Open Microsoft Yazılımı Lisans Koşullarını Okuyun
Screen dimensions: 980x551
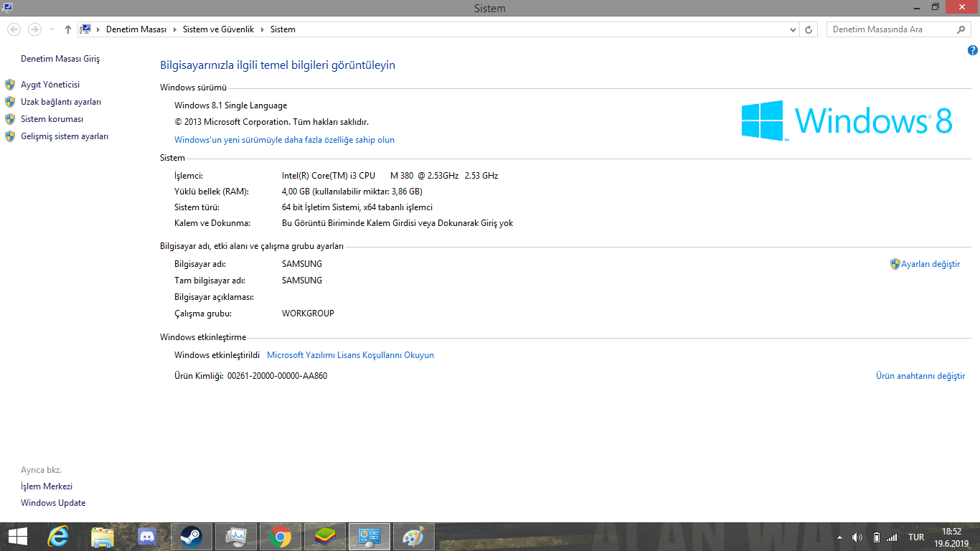coord(350,355)
